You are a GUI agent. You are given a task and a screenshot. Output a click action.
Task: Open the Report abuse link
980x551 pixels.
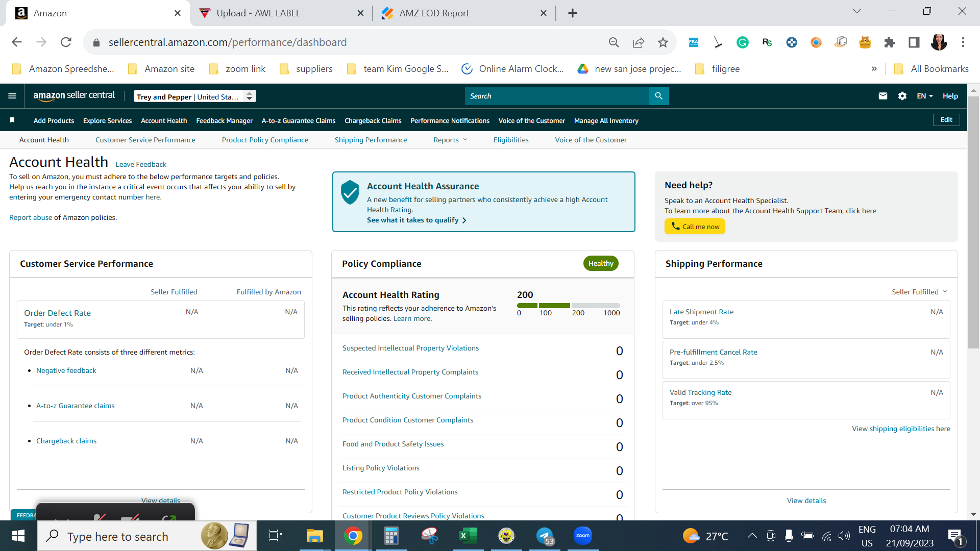click(31, 217)
